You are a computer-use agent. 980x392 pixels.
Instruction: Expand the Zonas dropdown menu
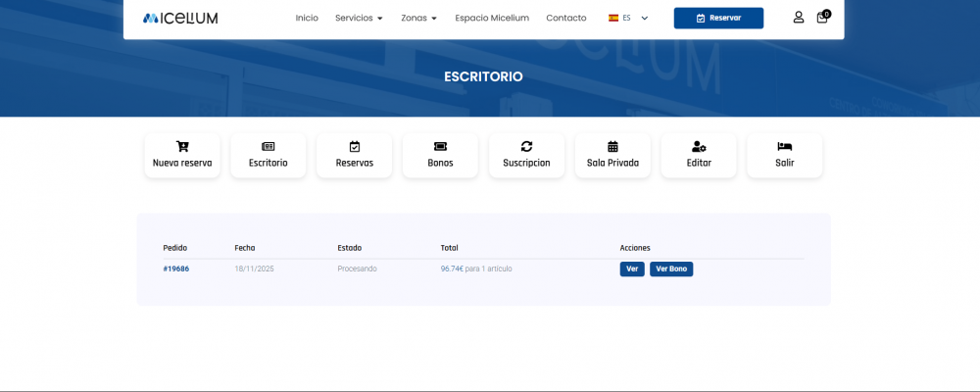pos(418,18)
